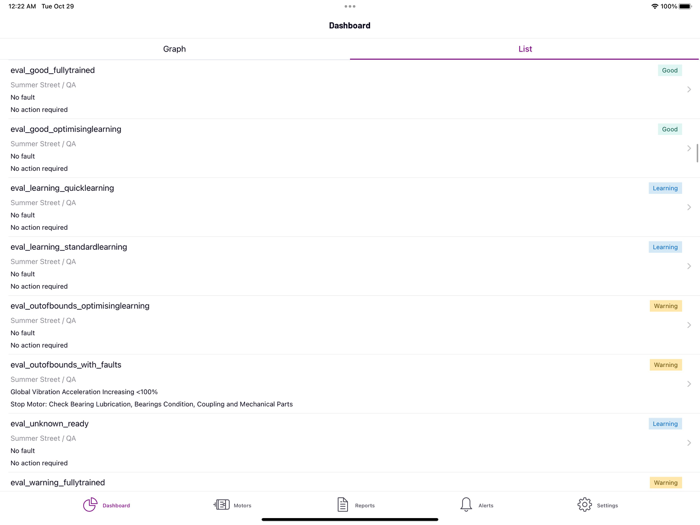700x525 pixels.
Task: Tap Warning badge on eval_outofbounds_with_faults
Action: pos(666,365)
